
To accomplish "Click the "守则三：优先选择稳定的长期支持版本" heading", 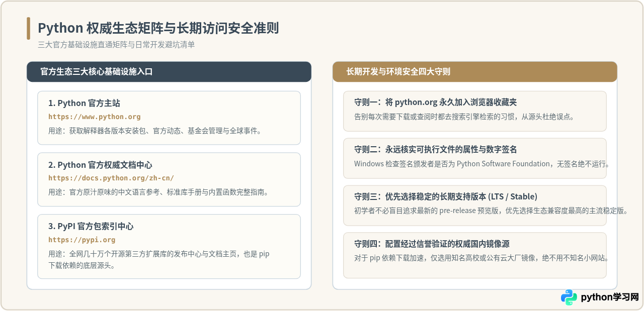I will click(446, 196).
